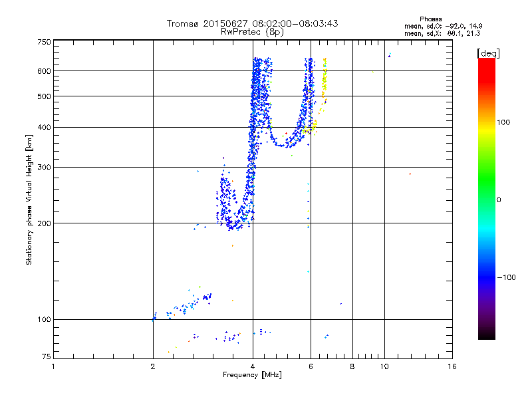
Task: Click the black bottom of the colorbar
Action: click(487, 334)
